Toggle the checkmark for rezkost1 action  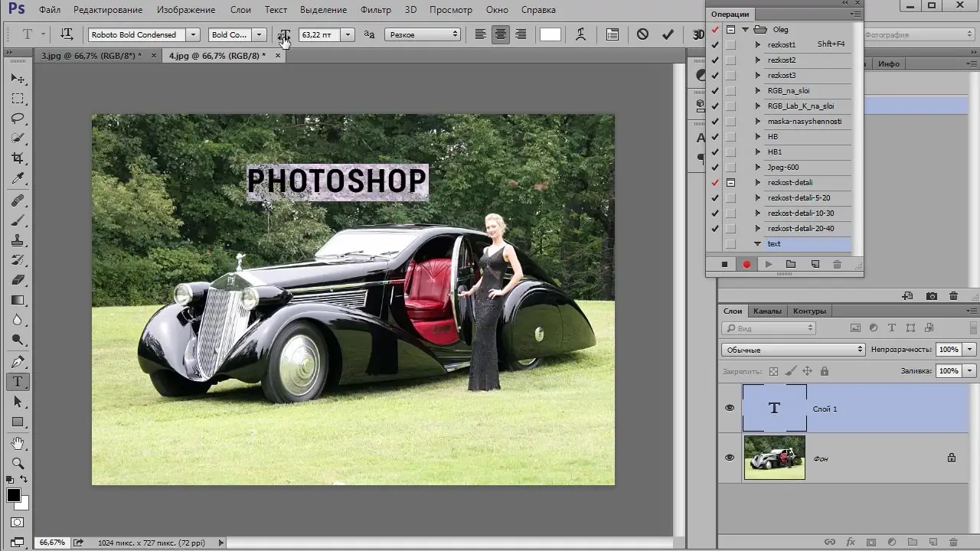tap(715, 44)
